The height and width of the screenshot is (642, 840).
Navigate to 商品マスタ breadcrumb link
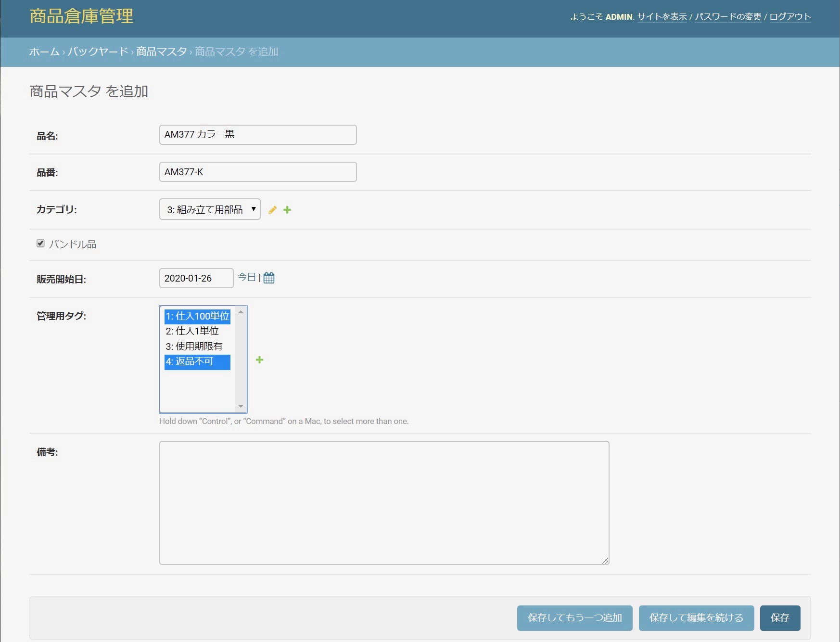tap(161, 51)
